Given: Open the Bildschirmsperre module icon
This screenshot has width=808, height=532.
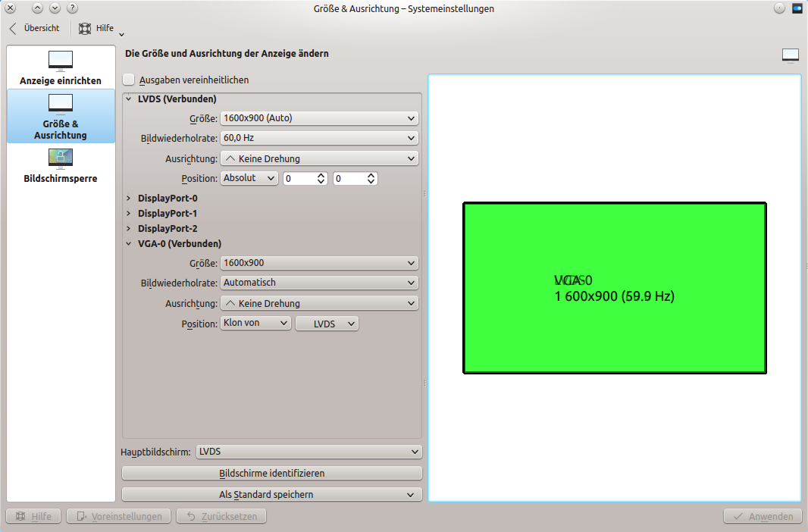Looking at the screenshot, I should pos(61,158).
